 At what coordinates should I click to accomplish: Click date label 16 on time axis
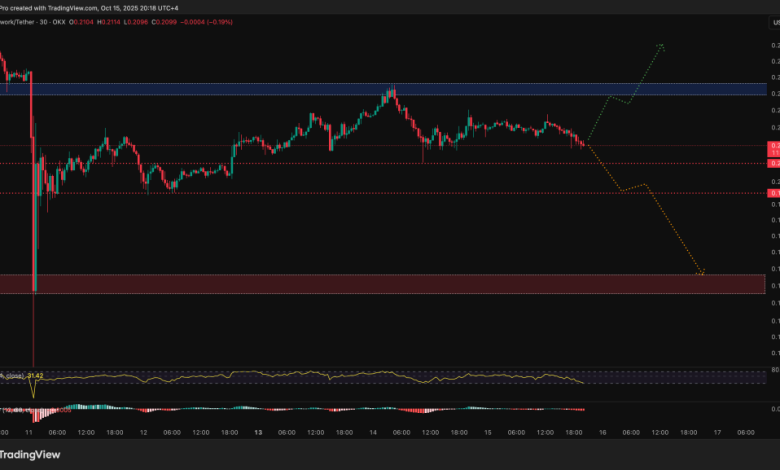[x=603, y=431]
